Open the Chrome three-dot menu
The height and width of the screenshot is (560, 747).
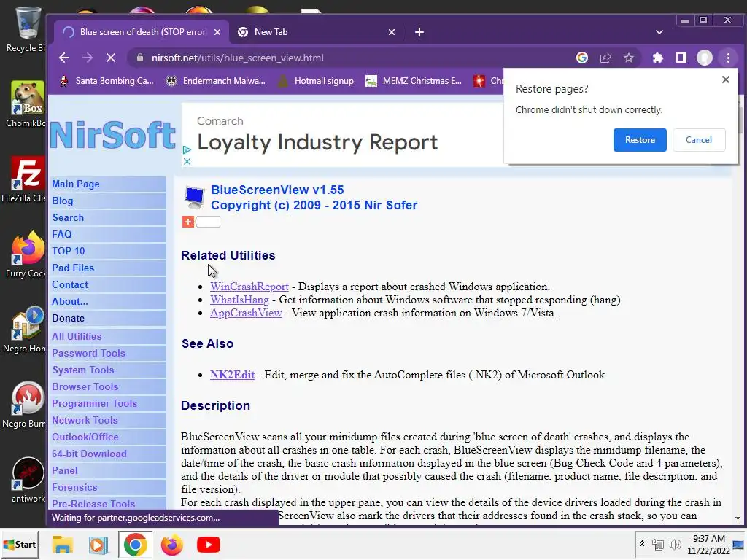coord(728,58)
